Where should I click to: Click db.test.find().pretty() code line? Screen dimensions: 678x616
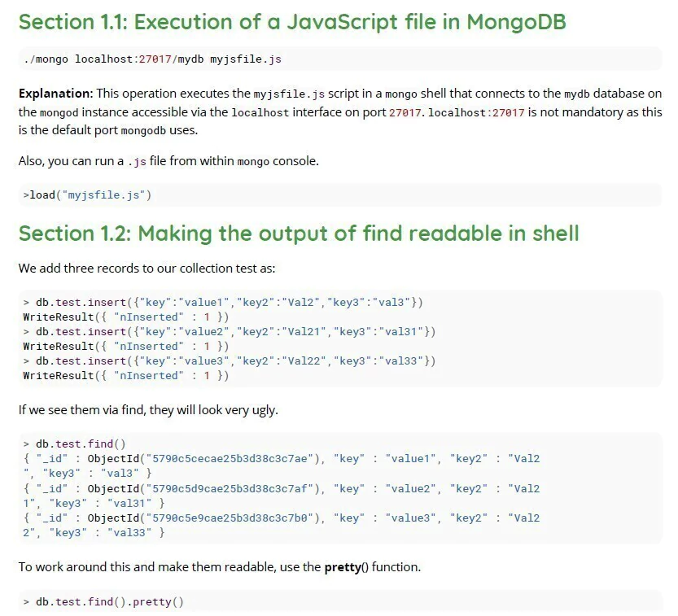click(x=104, y=602)
